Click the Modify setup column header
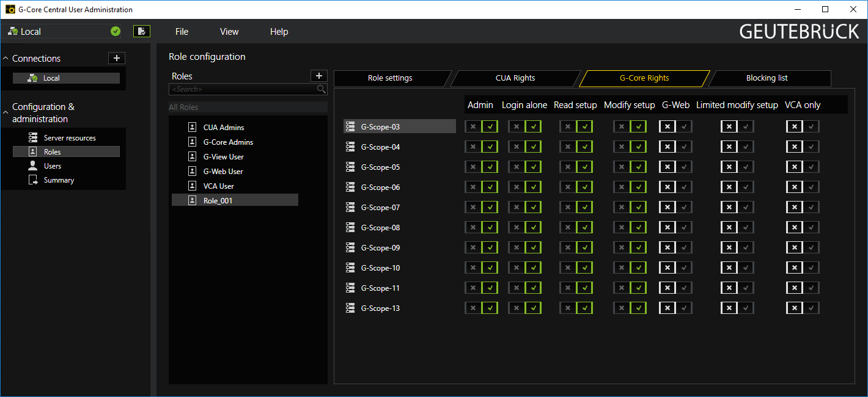Screen dimensions: 868x397 (630, 105)
